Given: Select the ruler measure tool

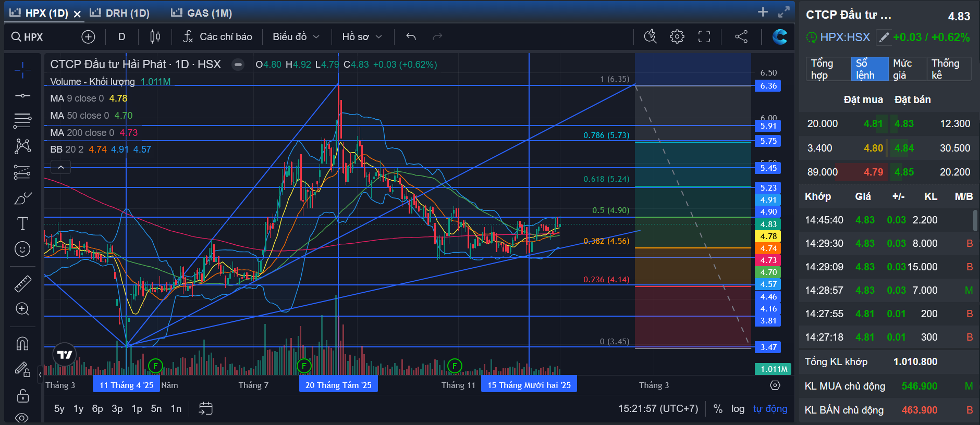Looking at the screenshot, I should pos(22,283).
